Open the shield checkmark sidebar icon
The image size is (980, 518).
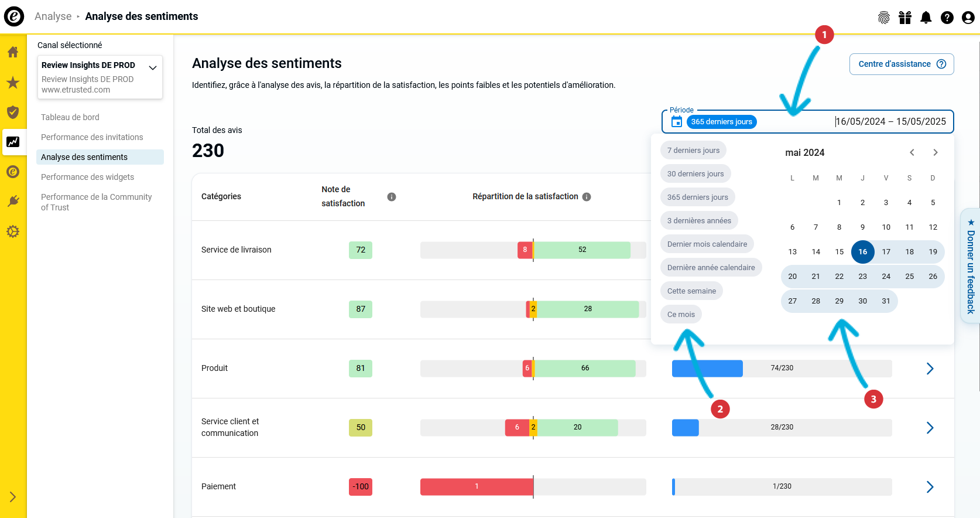[x=13, y=112]
